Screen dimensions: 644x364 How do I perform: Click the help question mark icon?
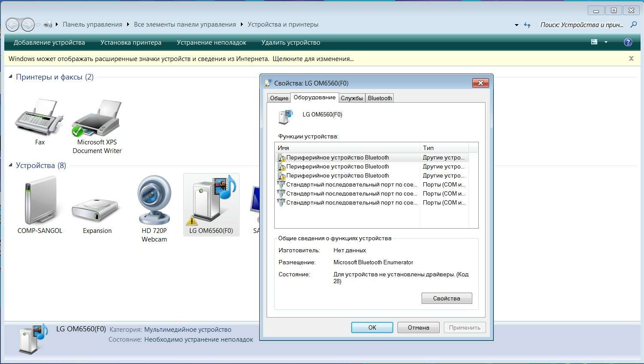click(x=628, y=42)
